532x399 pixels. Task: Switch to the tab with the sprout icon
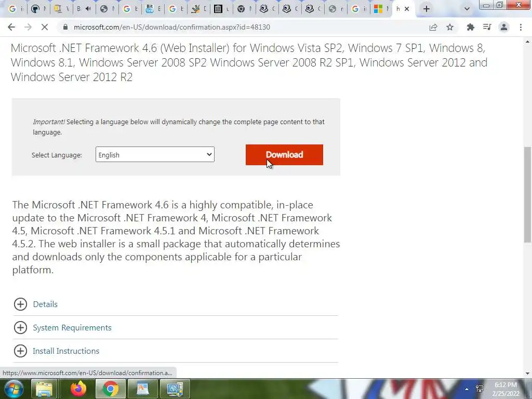(198, 9)
